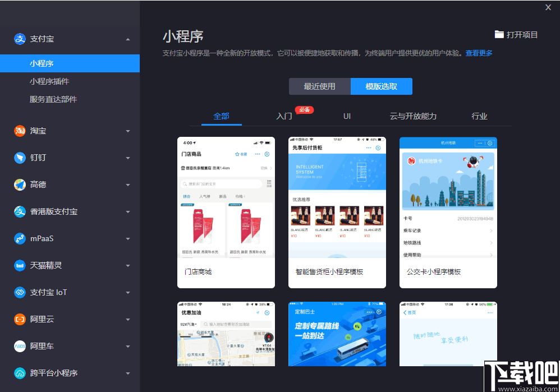This screenshot has height=392, width=560.
Task: Click the 打开项目 button
Action: [x=516, y=34]
